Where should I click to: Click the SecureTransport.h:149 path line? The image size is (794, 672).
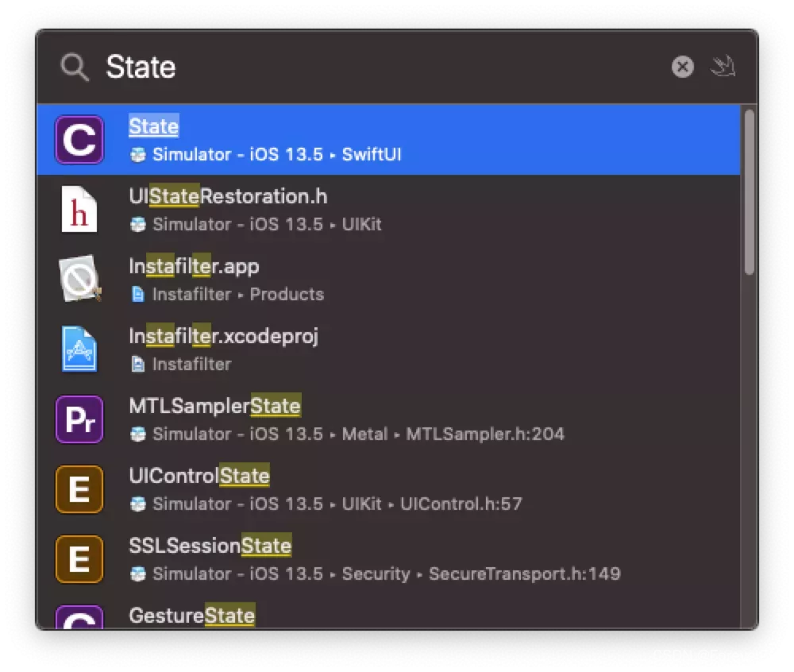(387, 574)
